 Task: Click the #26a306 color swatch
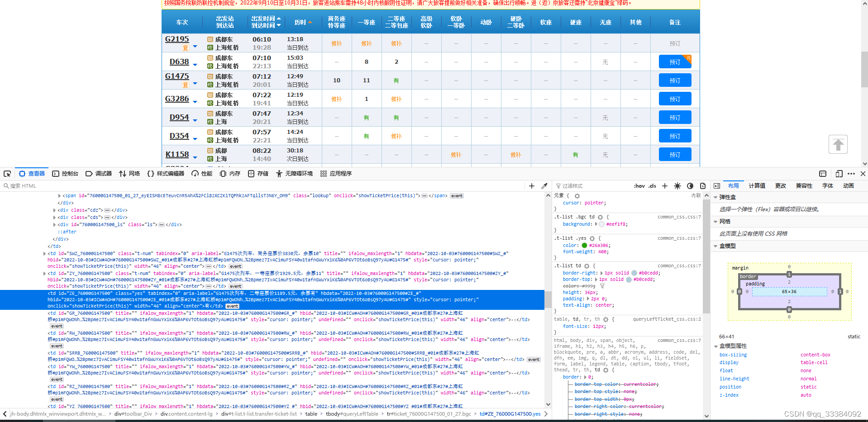[x=584, y=246]
